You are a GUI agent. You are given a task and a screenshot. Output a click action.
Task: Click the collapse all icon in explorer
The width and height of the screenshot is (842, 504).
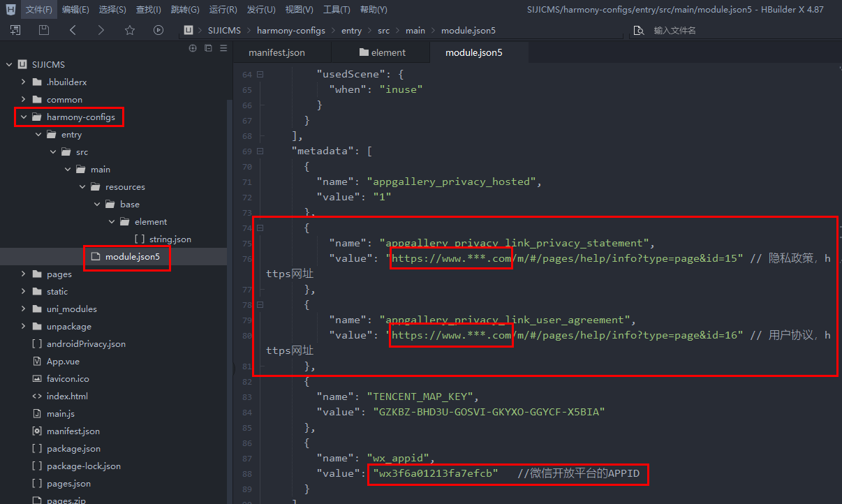click(x=208, y=48)
